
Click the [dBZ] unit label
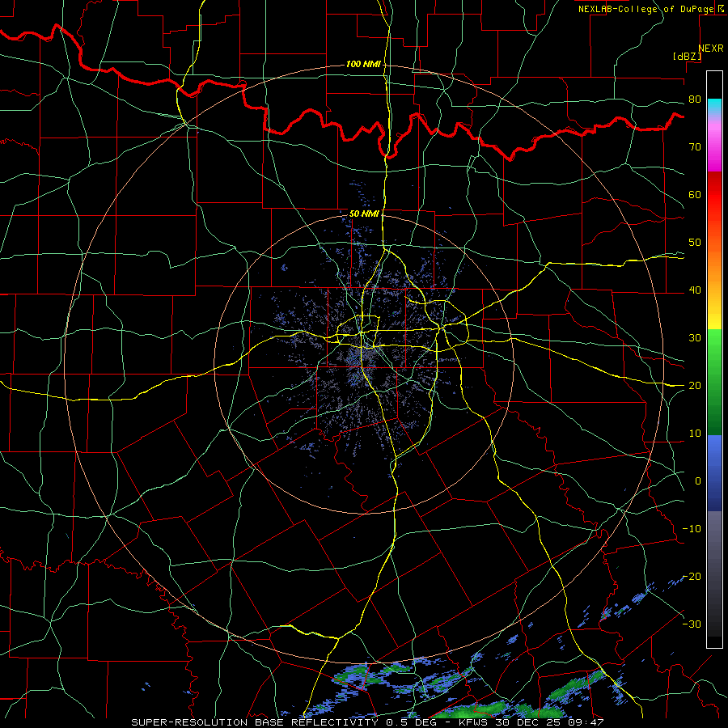[687, 57]
